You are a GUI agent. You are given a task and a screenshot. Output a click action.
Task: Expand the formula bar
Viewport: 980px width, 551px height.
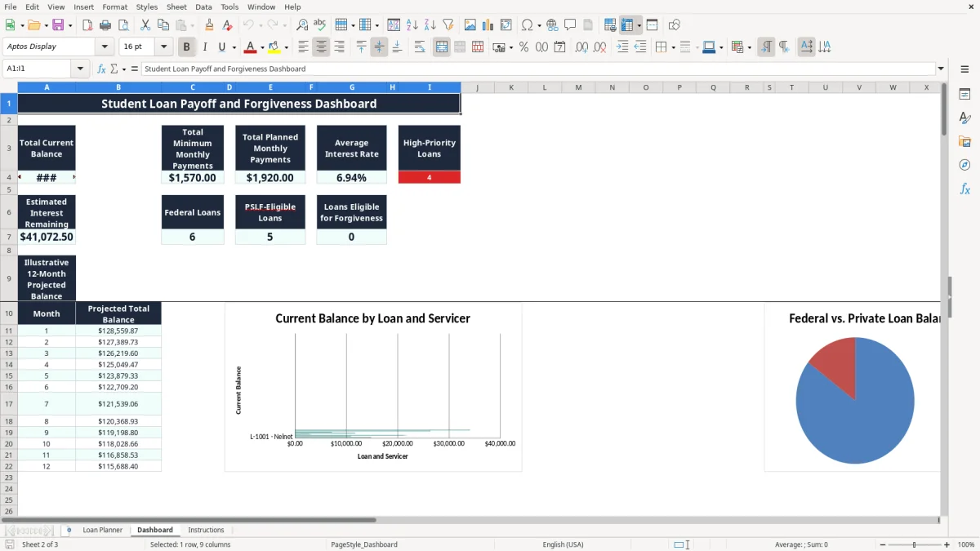[941, 69]
